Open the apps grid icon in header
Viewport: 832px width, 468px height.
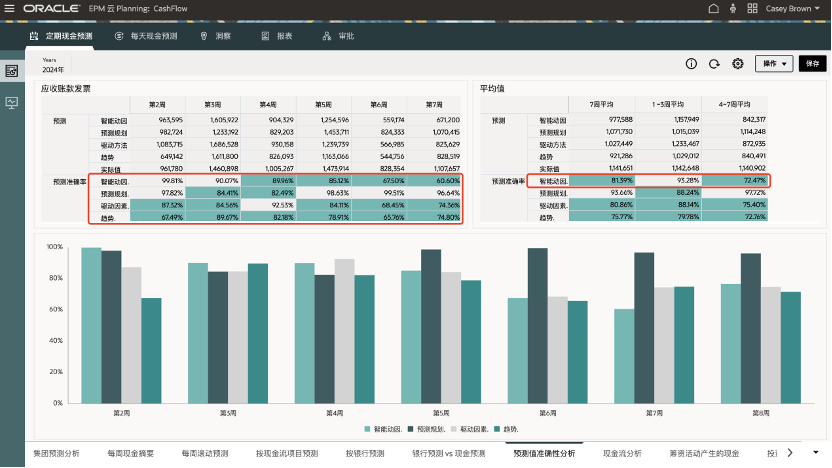click(755, 8)
